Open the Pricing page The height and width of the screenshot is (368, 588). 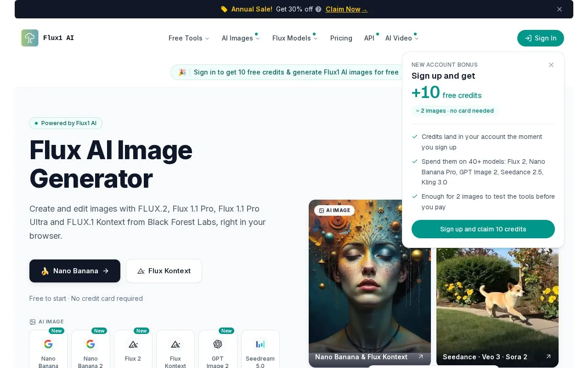(341, 38)
